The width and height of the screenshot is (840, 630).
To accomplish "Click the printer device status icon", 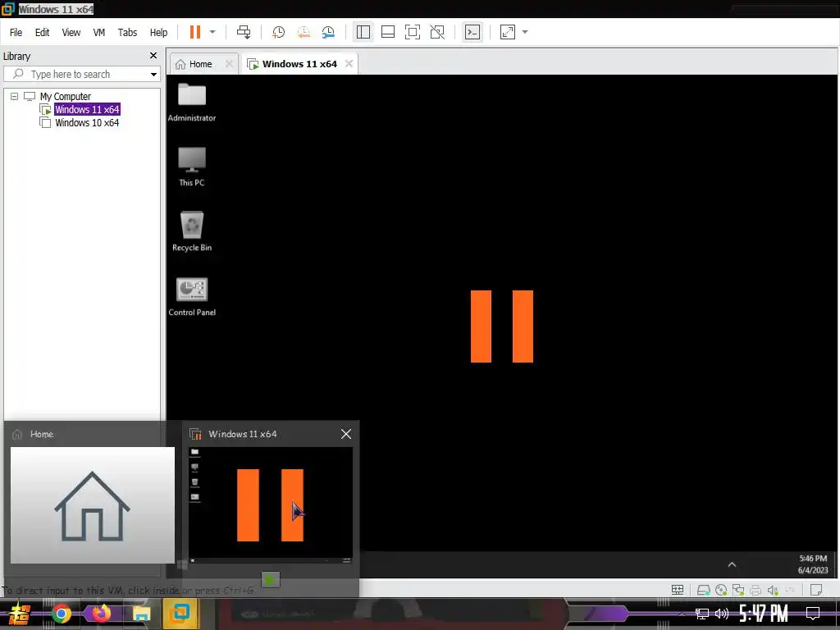I will click(x=756, y=590).
